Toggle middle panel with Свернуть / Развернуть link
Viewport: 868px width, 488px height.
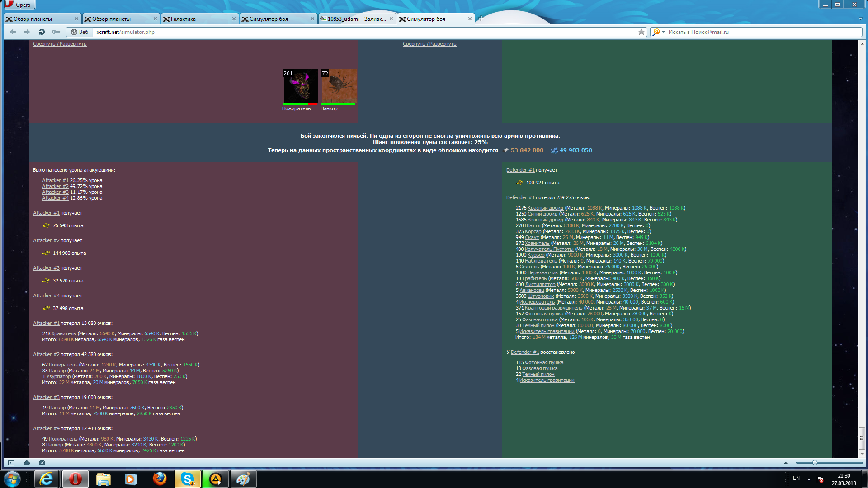pyautogui.click(x=429, y=44)
